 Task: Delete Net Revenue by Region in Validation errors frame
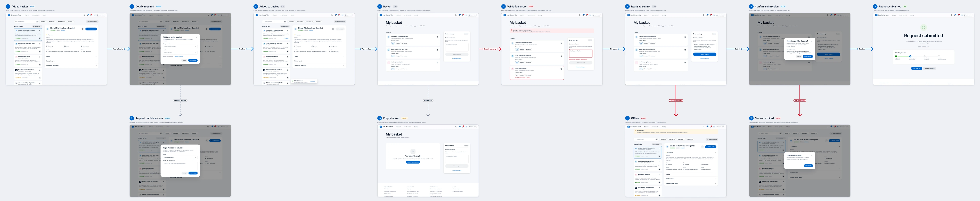pyautogui.click(x=561, y=69)
